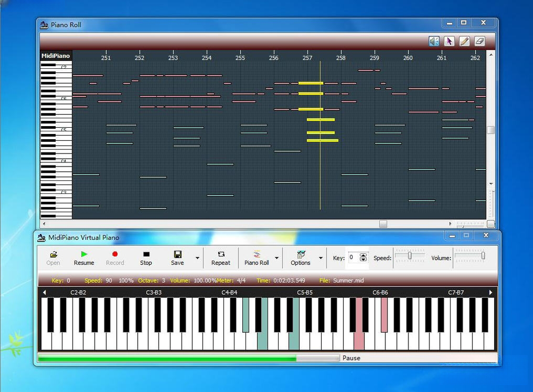Click measure 260 marker in the ruler
This screenshot has height=392, width=533.
408,57
